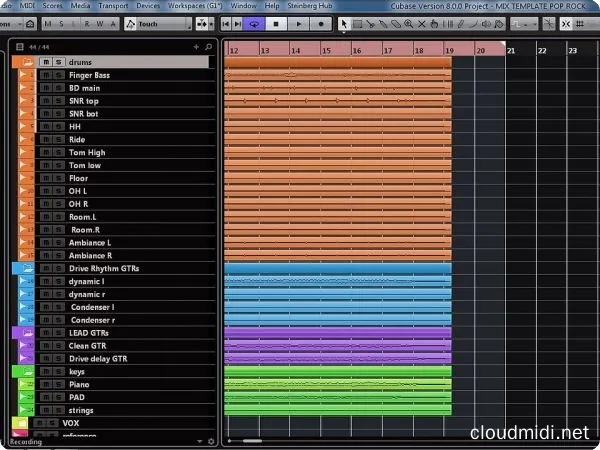Activate the Cycle loop button
This screenshot has width=600, height=450.
tap(254, 23)
